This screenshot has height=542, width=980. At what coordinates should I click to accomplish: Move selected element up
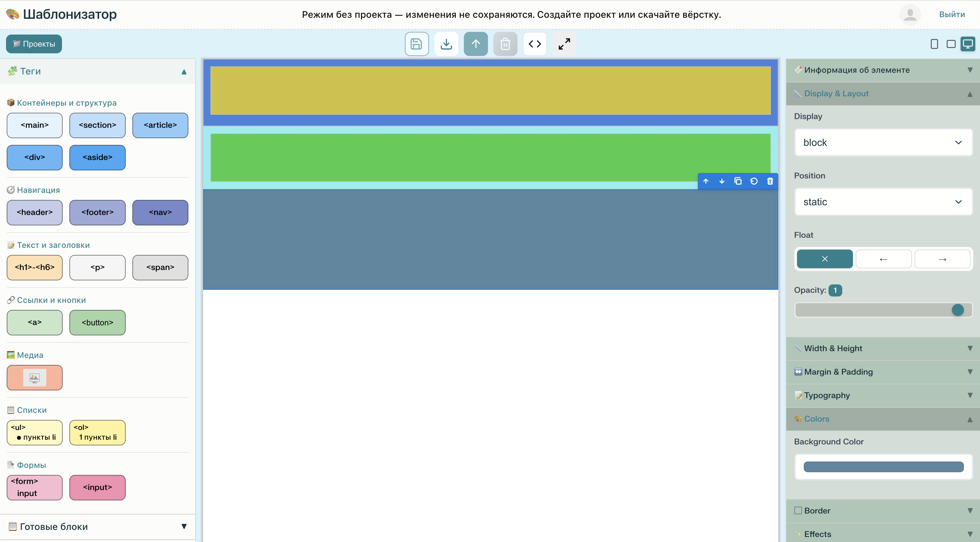click(x=706, y=181)
